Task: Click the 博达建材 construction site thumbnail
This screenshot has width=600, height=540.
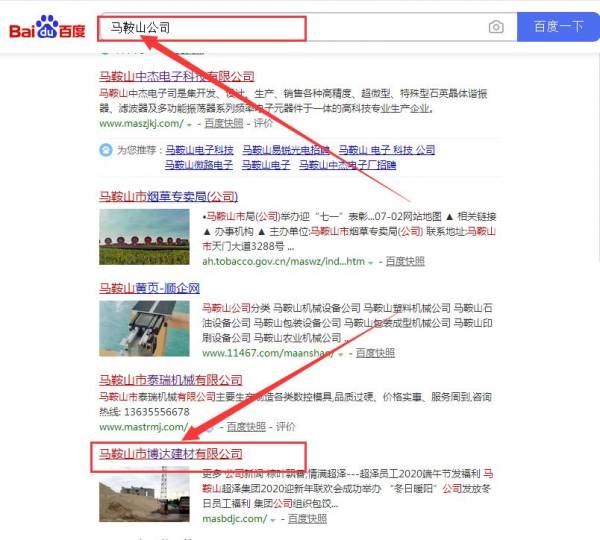Action: tap(144, 497)
